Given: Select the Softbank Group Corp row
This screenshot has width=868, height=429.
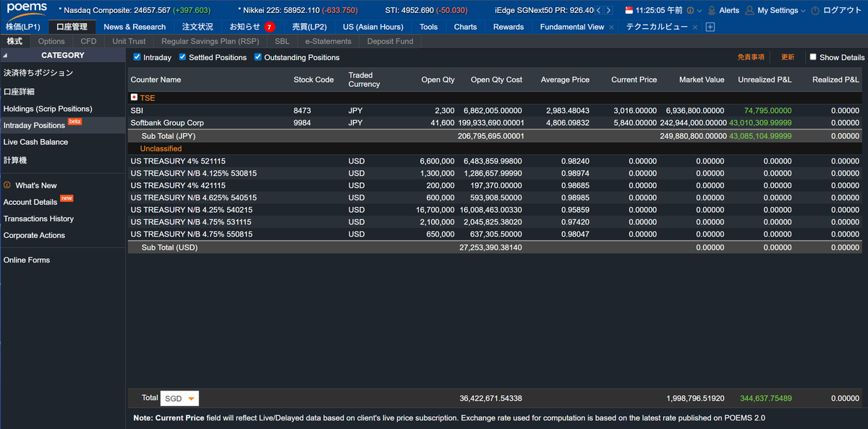Looking at the screenshot, I should (495, 123).
